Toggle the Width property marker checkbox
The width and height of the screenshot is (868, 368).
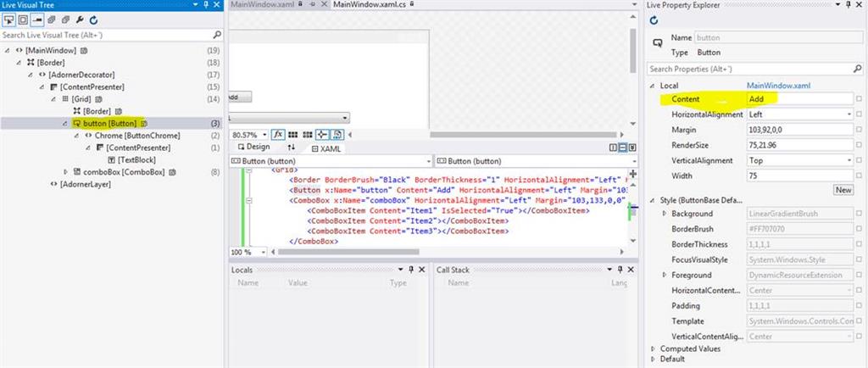[x=859, y=176]
